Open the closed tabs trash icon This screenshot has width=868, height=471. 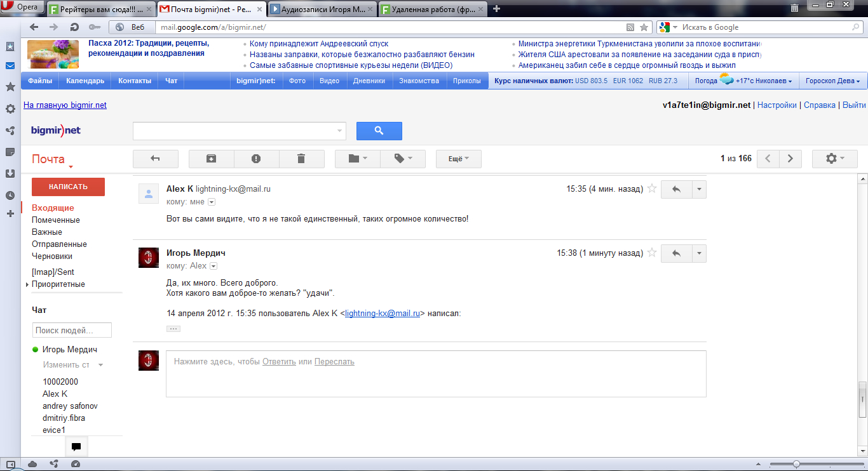point(794,8)
